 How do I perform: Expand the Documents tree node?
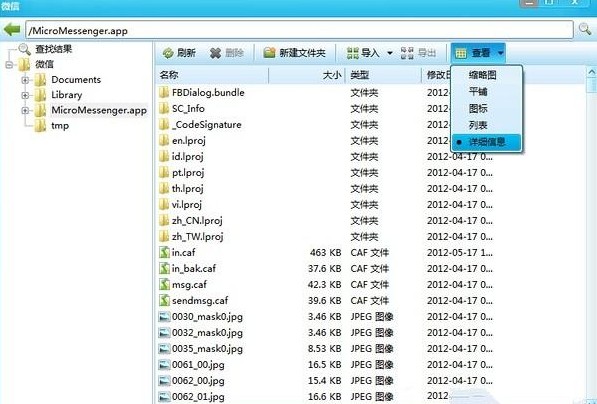pyautogui.click(x=25, y=80)
